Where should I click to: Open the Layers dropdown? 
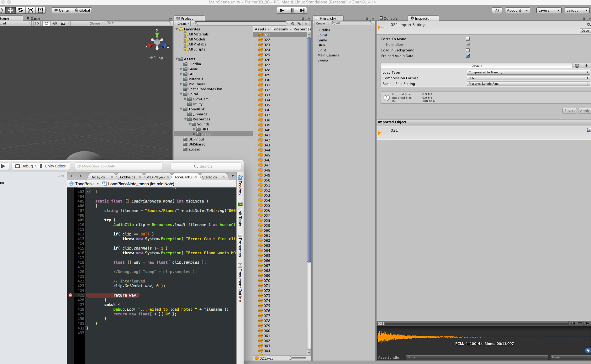549,10
